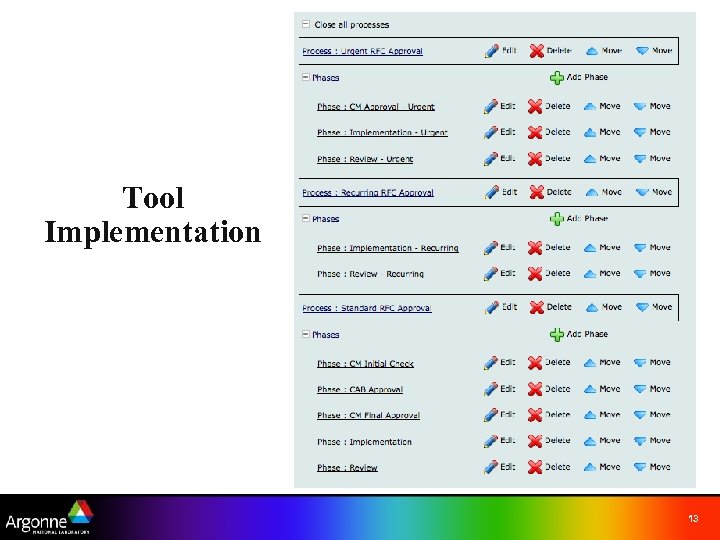
Task: Open Process : Urgent RFC Approval link
Action: click(362, 51)
